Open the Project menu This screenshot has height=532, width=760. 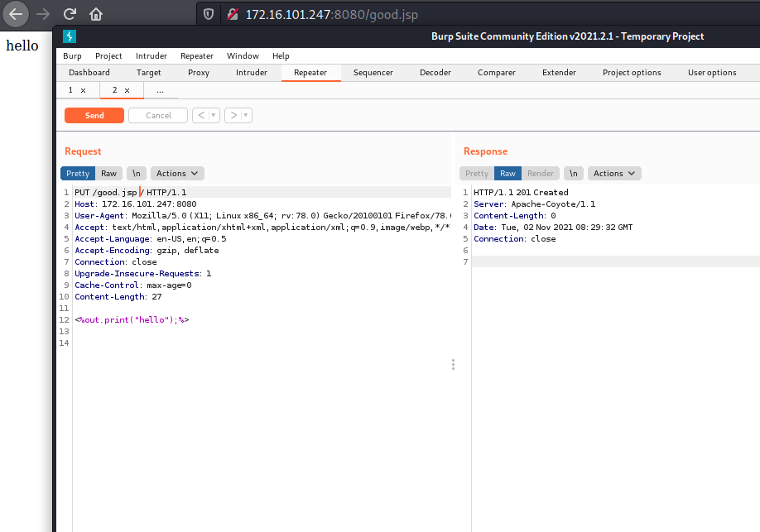(108, 55)
